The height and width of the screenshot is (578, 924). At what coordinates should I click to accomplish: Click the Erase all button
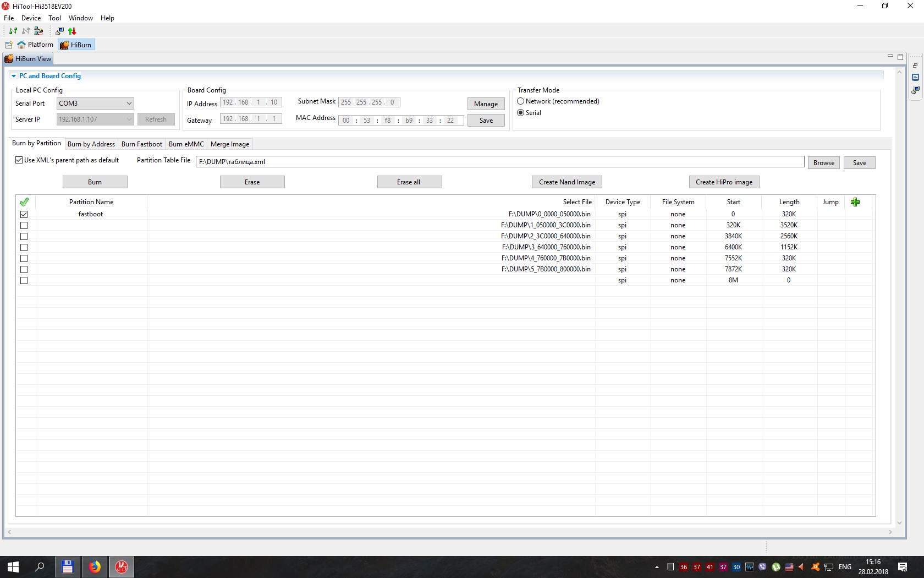click(409, 182)
